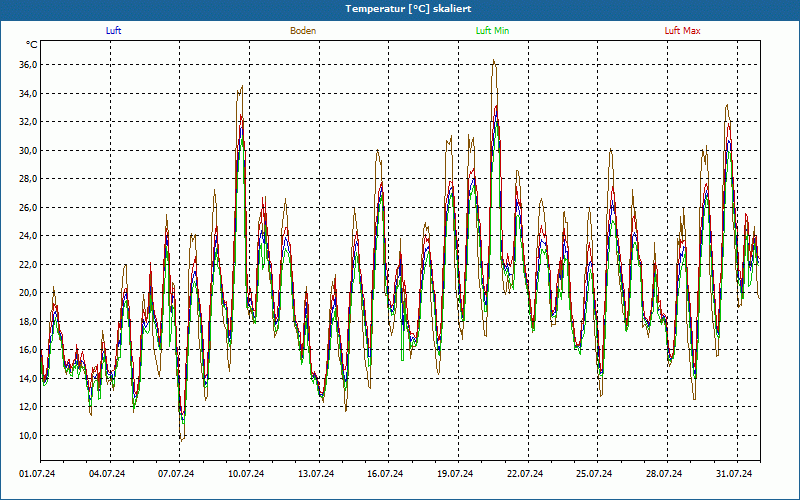Click the 20,0 y-axis value
The image size is (800, 500).
(x=29, y=293)
